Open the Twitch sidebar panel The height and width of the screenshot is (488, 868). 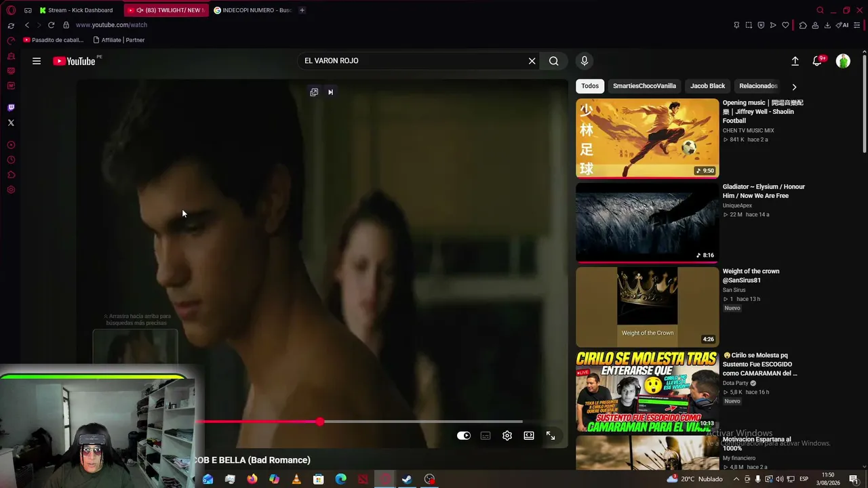11,108
